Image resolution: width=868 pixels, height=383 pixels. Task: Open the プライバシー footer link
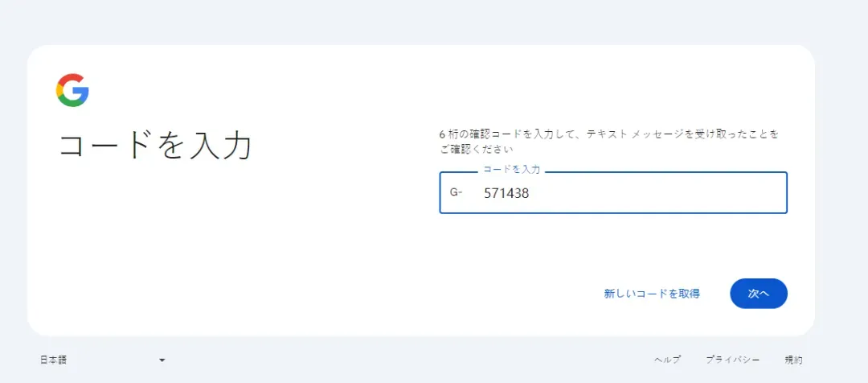point(732,360)
